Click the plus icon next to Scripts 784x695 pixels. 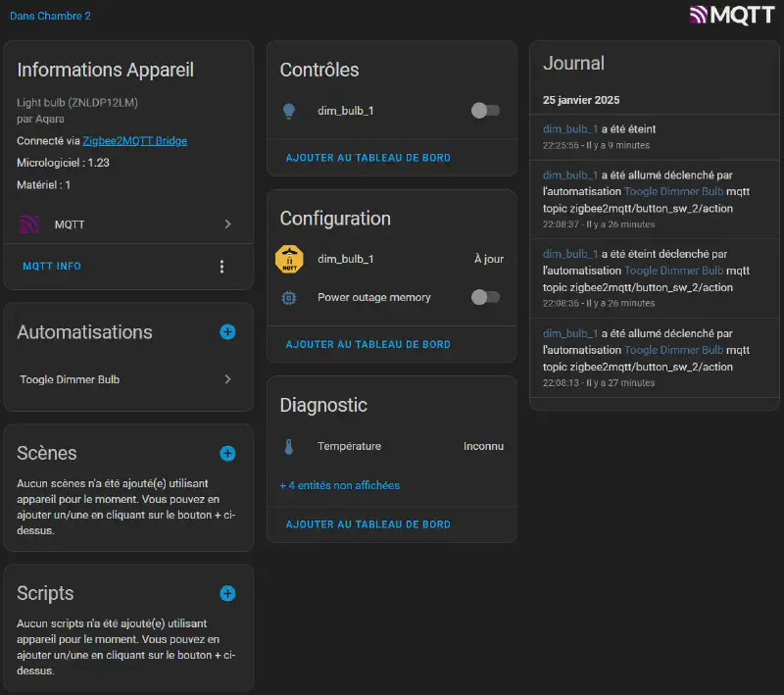(x=227, y=593)
